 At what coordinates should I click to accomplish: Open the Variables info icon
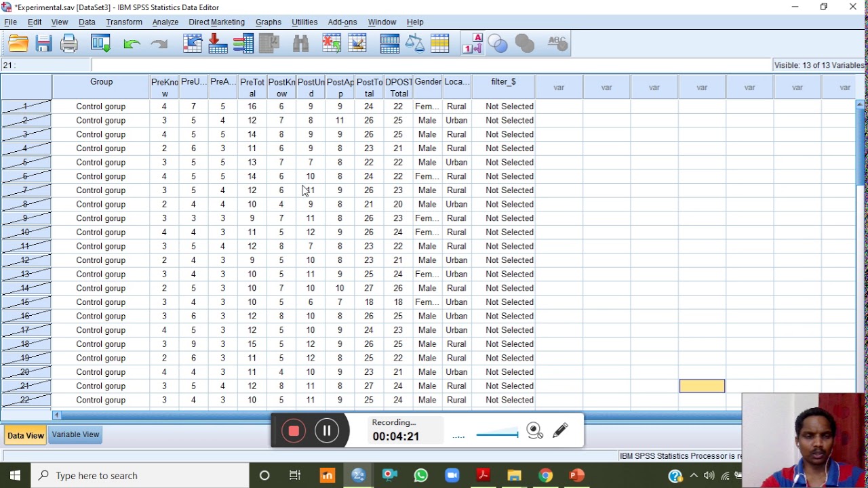pyautogui.click(x=243, y=44)
